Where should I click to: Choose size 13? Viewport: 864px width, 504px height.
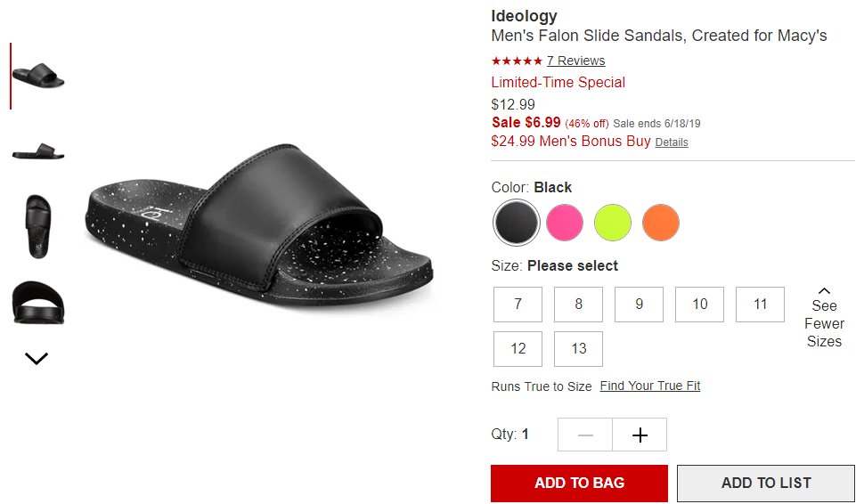tap(579, 349)
